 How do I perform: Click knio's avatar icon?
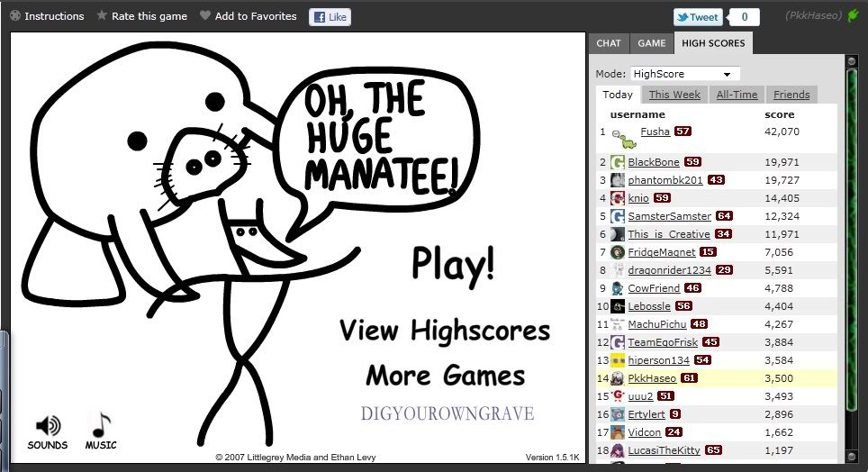click(617, 198)
